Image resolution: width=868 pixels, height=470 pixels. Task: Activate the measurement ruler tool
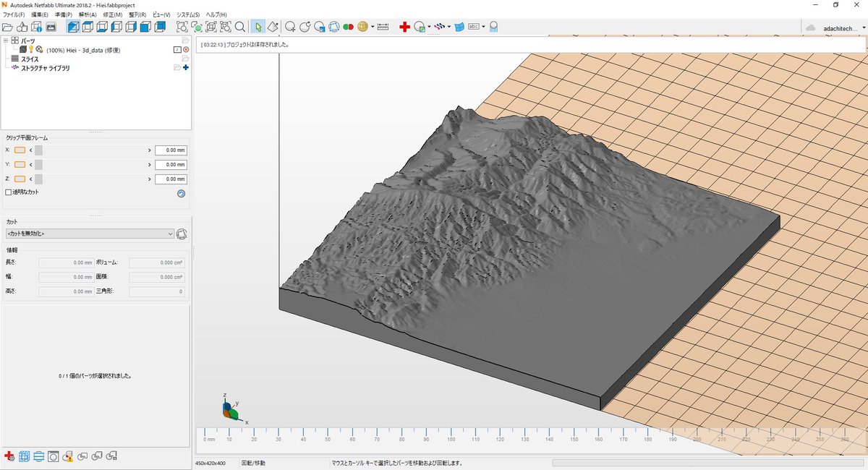point(383,27)
